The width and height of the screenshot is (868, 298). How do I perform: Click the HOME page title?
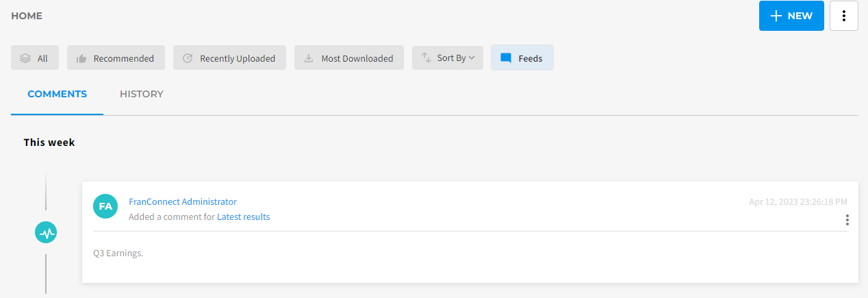[27, 16]
